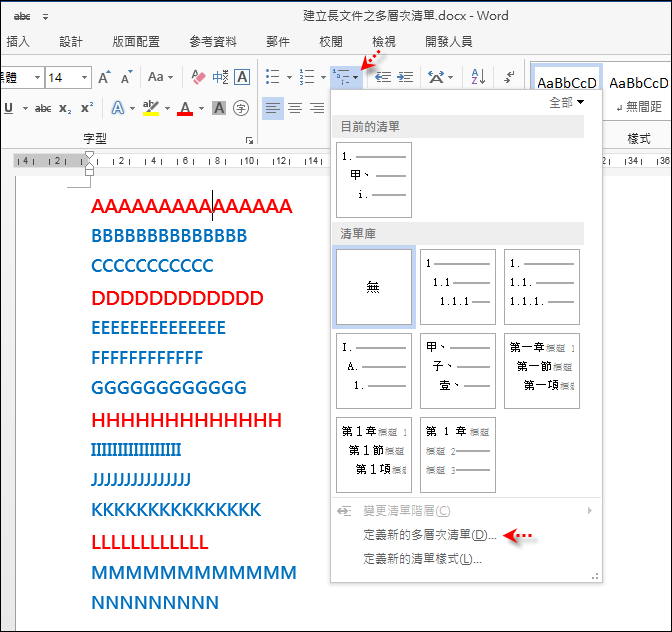672x632 pixels.
Task: Select the 1., 1.1., 1.1.1. list with periods
Action: [542, 287]
